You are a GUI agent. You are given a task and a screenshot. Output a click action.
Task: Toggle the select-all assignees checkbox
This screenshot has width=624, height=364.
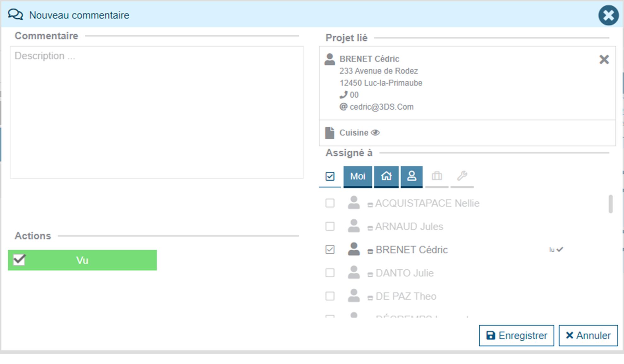tap(330, 176)
